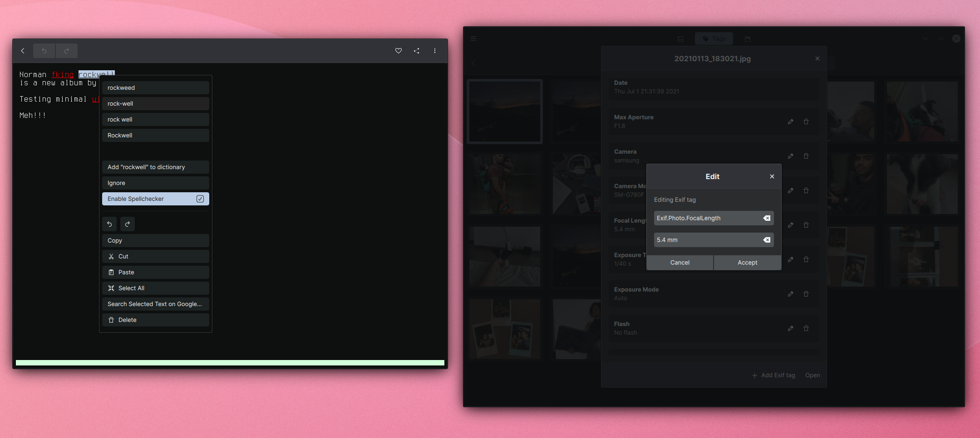The height and width of the screenshot is (438, 980).
Task: Click the text "Meh!!!" in editor
Action: [x=33, y=115]
